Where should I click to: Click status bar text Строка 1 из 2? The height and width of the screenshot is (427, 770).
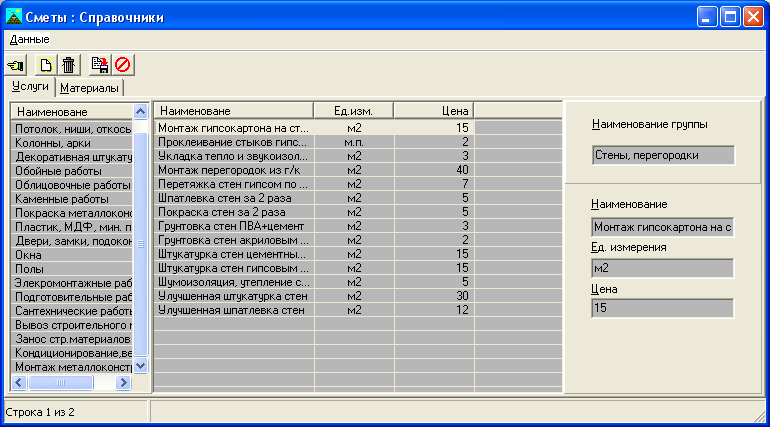[x=40, y=412]
